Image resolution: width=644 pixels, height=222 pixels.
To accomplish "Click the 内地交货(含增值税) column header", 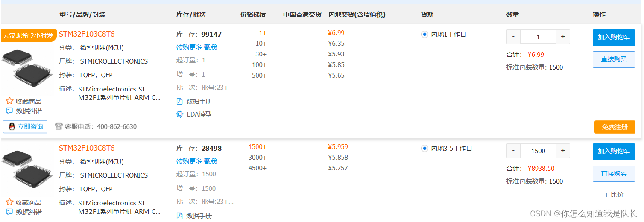I will [357, 14].
